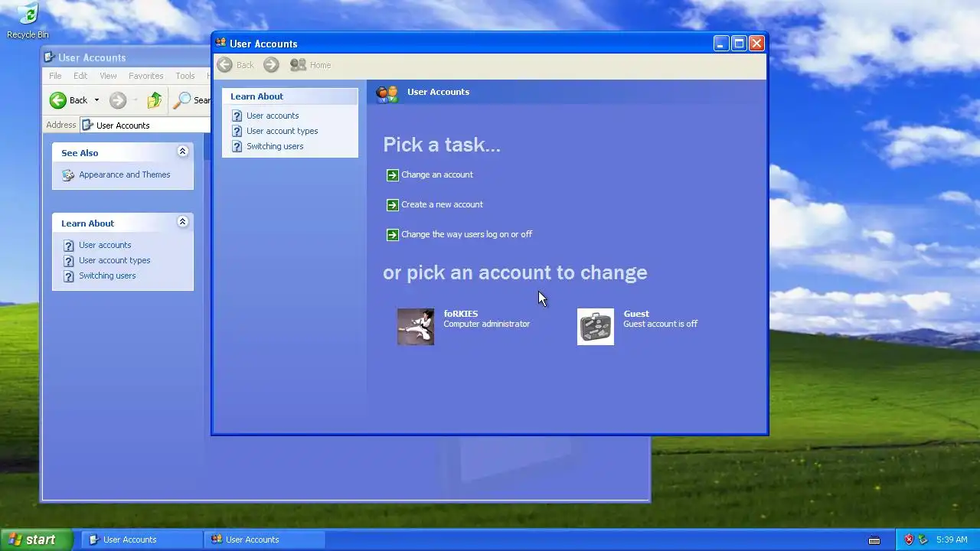Switch to first User Accounts taskbar button
This screenshot has height=551, width=980.
tap(142, 540)
